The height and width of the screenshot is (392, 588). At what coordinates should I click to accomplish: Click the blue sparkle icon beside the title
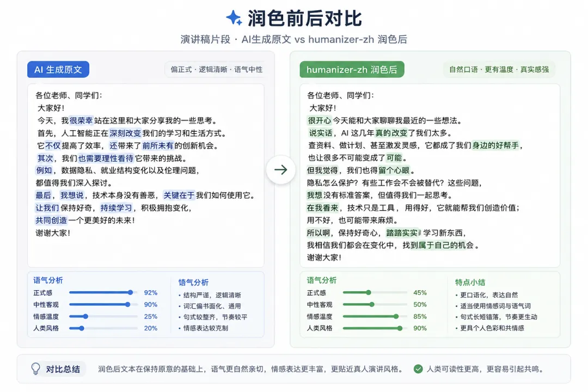[234, 17]
